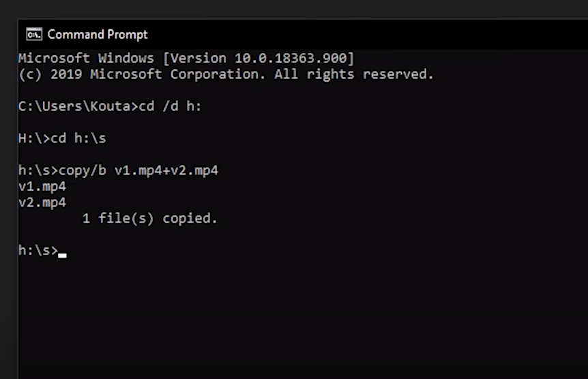The width and height of the screenshot is (588, 379).
Task: Click the blinking cursor at the last prompt
Action: coord(62,256)
